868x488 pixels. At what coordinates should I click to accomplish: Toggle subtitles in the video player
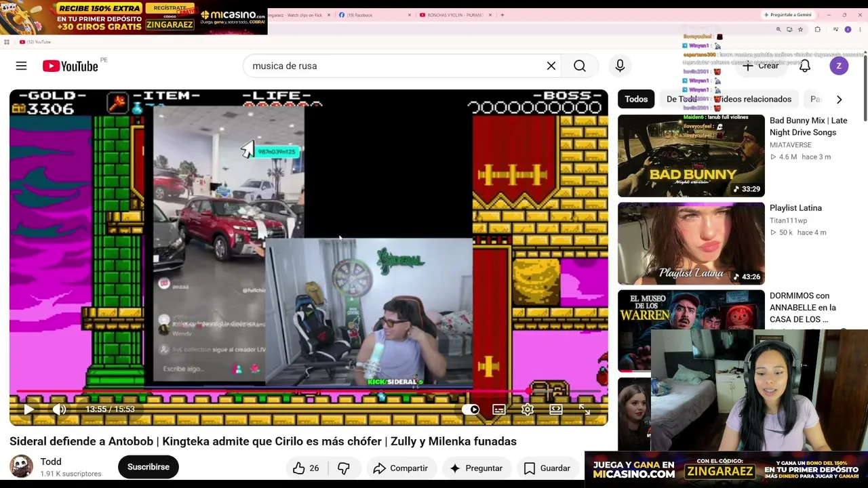click(x=499, y=409)
